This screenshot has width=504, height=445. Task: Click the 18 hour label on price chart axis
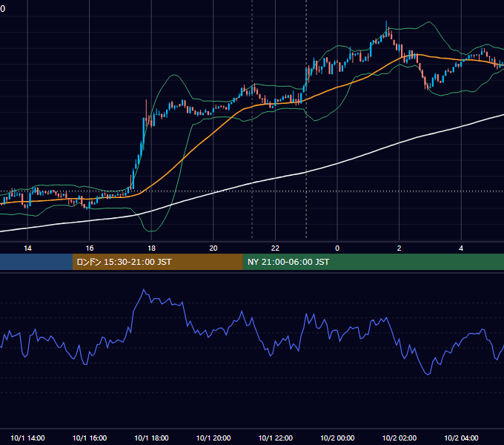pyautogui.click(x=151, y=248)
